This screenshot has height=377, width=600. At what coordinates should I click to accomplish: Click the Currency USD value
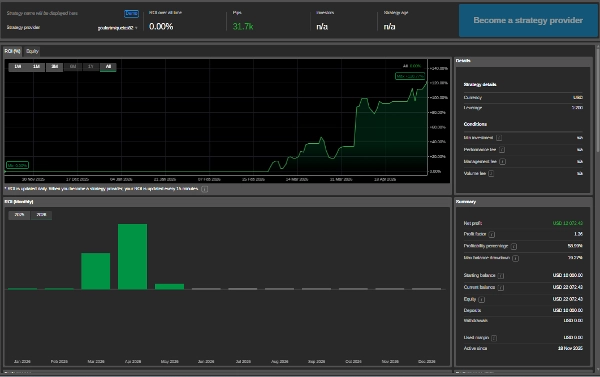click(x=578, y=98)
